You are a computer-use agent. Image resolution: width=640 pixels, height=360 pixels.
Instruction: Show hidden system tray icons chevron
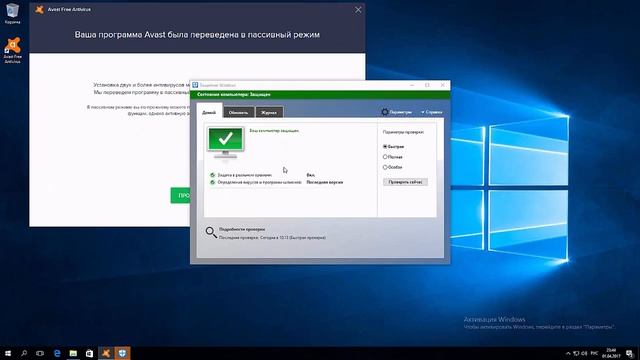[568, 353]
